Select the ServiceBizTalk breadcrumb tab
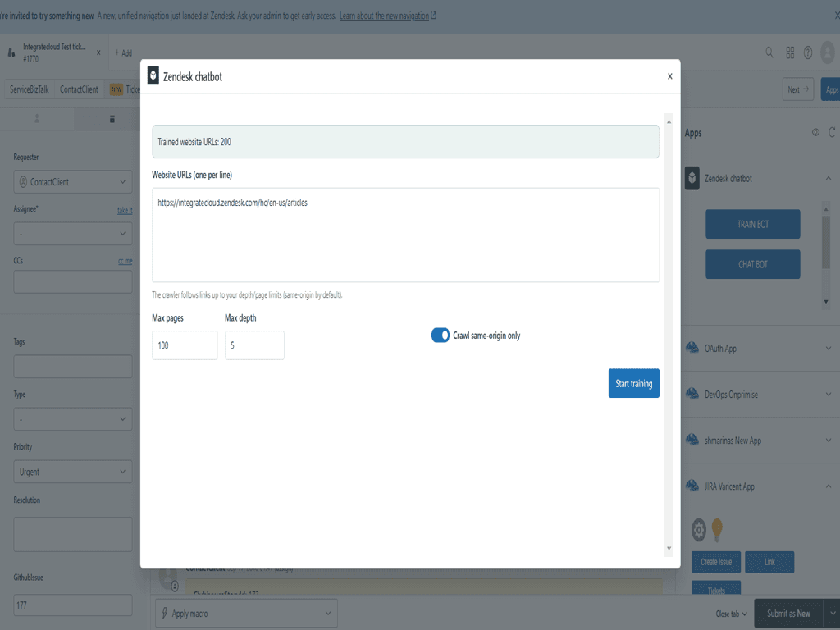840x630 pixels. pos(29,89)
